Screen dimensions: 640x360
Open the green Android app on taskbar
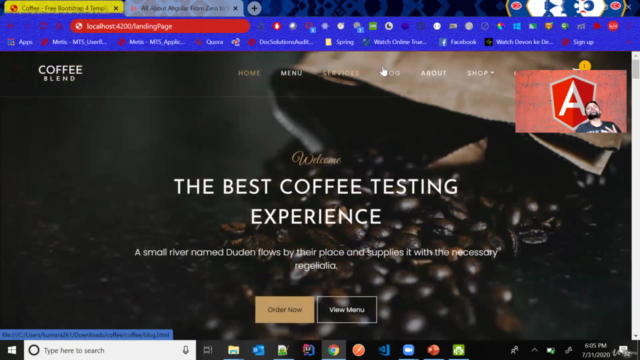tap(458, 350)
